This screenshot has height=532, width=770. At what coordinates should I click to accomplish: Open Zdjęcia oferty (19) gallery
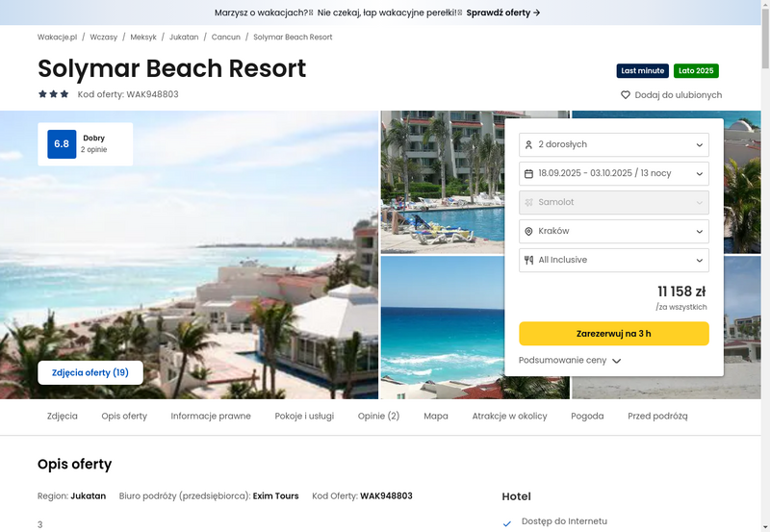(90, 372)
